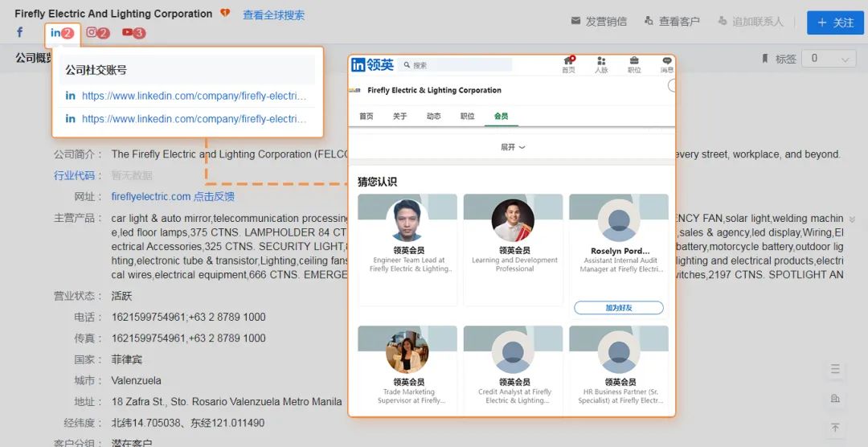Click 查看全球搜索 link
868x447 pixels.
tap(273, 15)
